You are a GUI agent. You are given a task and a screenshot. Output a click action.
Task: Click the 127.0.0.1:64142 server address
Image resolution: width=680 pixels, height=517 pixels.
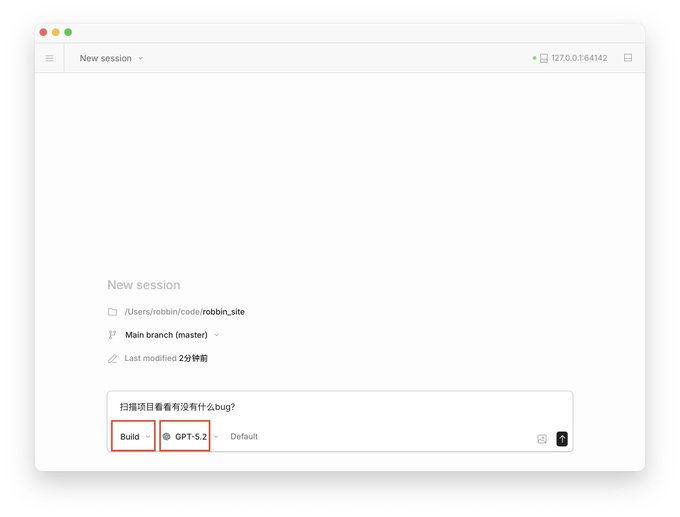[x=579, y=58]
